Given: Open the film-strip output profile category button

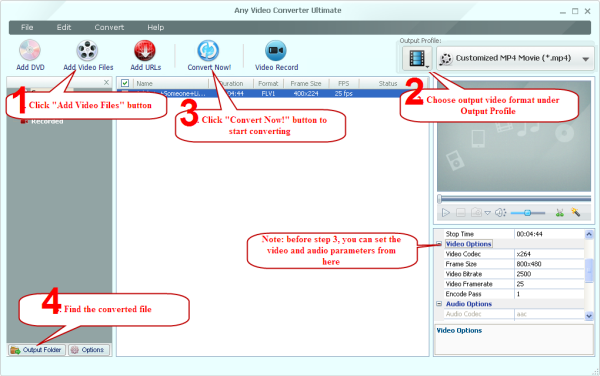Looking at the screenshot, I should click(417, 59).
